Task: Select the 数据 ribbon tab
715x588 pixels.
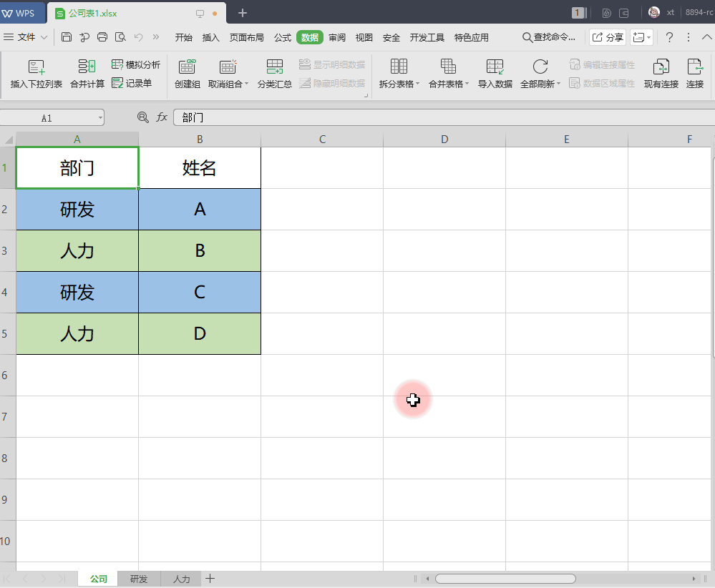Action: point(310,37)
